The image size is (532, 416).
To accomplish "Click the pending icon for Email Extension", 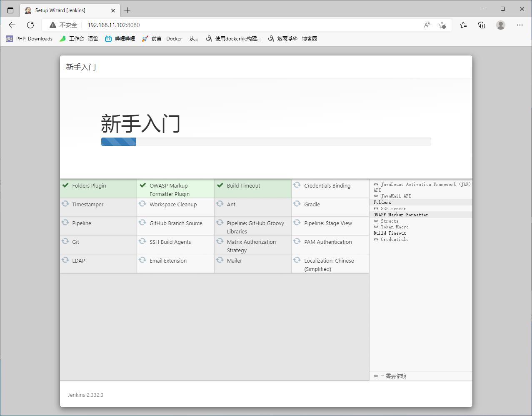I will pyautogui.click(x=142, y=260).
